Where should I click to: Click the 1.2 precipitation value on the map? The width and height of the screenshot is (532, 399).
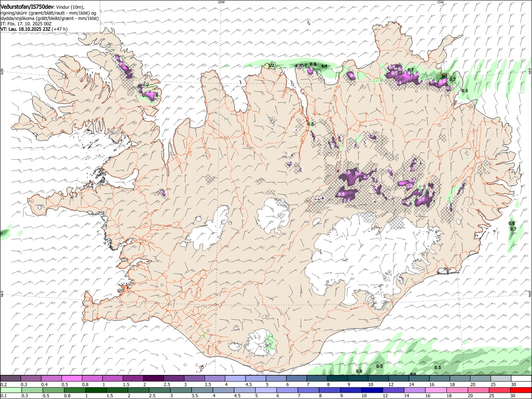(272, 65)
